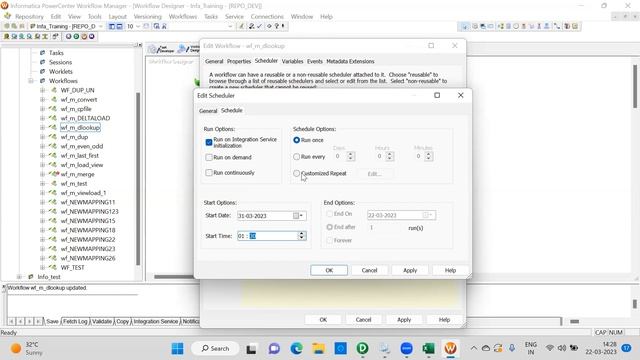This screenshot has height=360, width=640.
Task: Open the Workflows menu
Action: (183, 16)
